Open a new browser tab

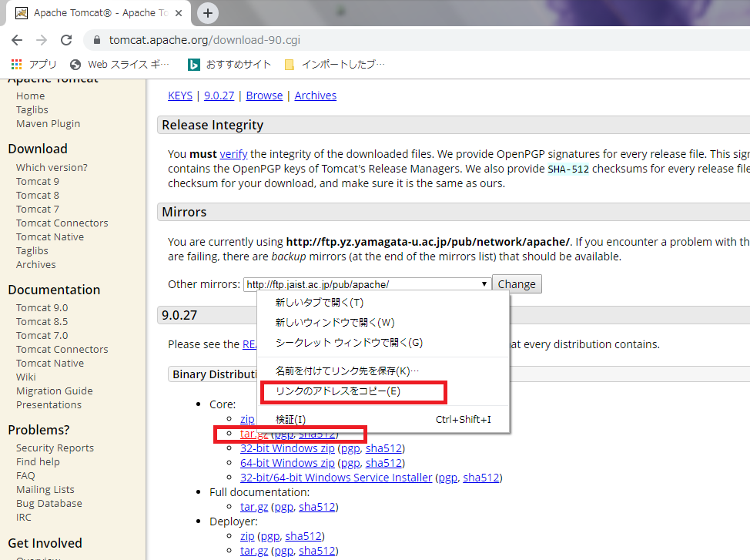click(x=208, y=13)
